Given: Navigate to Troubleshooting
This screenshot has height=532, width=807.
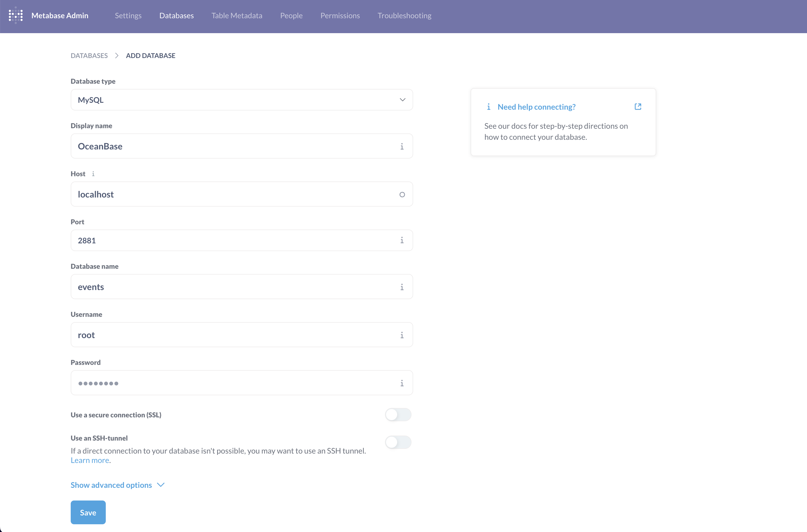Looking at the screenshot, I should tap(404, 16).
